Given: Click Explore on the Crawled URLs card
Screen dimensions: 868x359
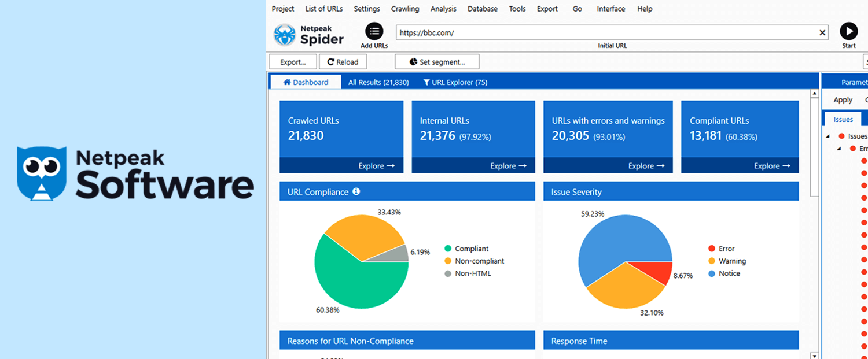Looking at the screenshot, I should coord(376,166).
